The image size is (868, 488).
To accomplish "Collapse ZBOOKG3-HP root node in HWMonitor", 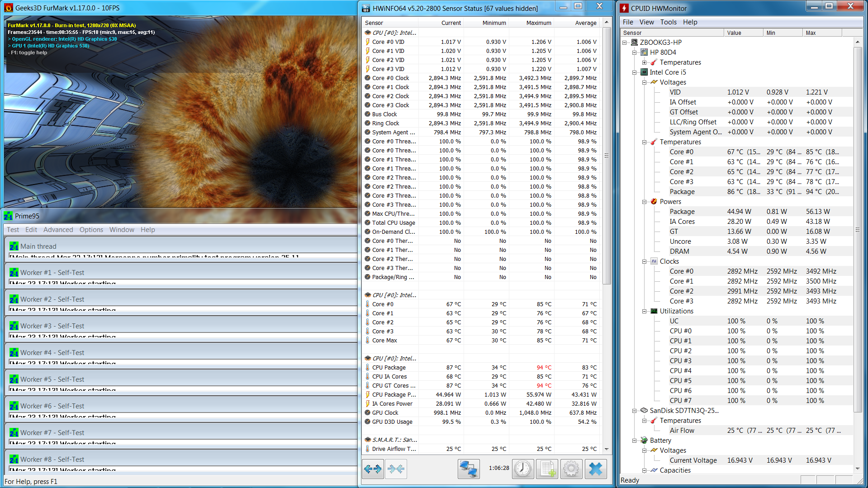I will (x=625, y=43).
